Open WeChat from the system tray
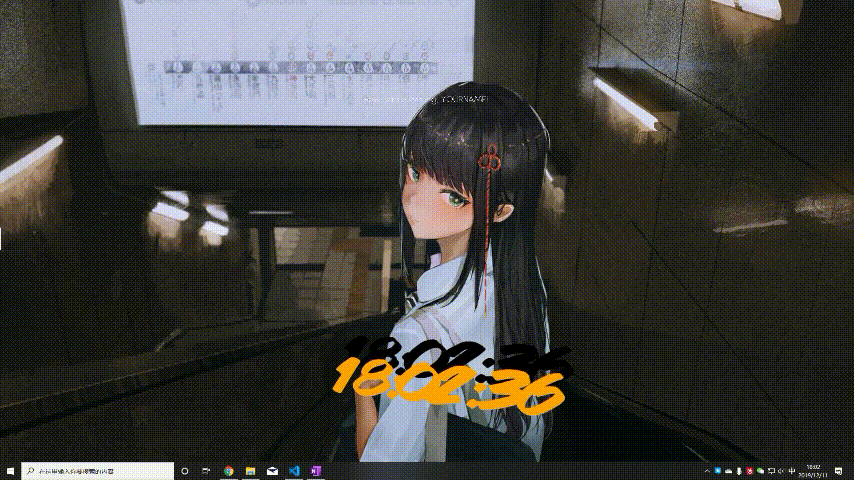Image resolution: width=854 pixels, height=480 pixels. click(760, 470)
